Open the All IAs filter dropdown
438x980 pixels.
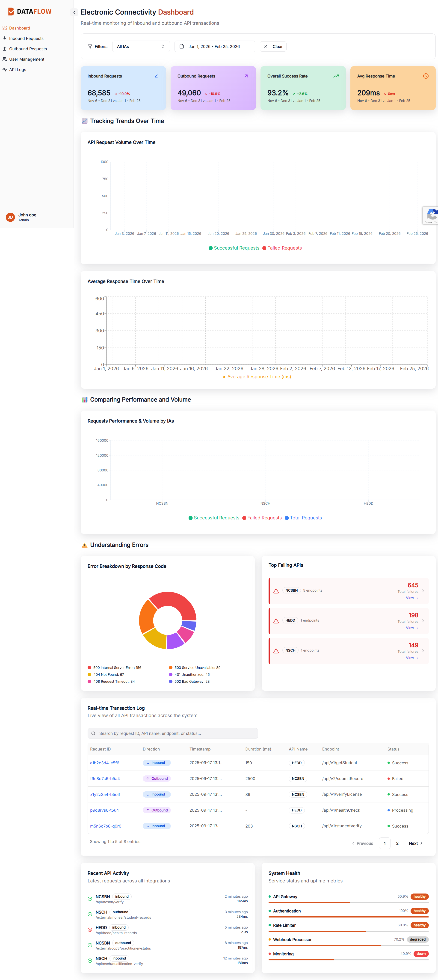coord(141,46)
